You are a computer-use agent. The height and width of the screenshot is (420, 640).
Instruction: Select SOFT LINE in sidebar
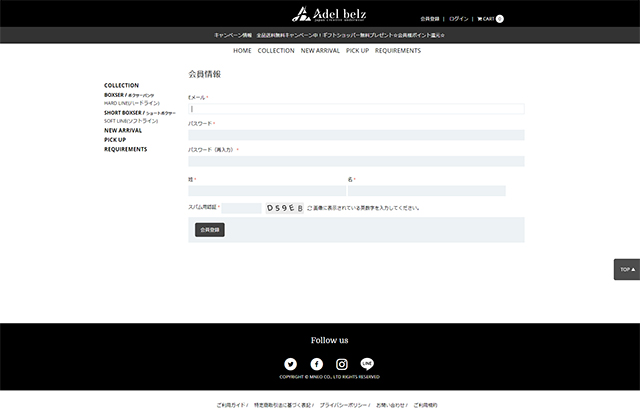131,121
